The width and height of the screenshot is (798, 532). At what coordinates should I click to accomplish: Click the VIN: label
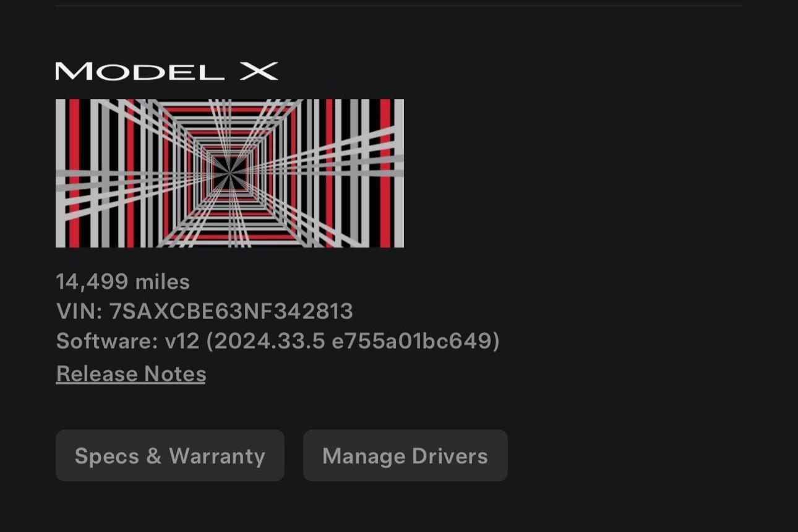80,311
